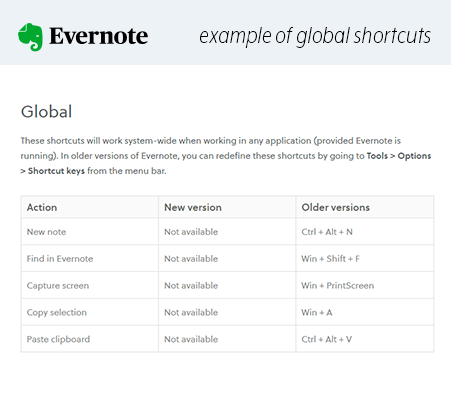Select the 'Copy selection' action cell
This screenshot has height=406, width=451.
(90, 312)
